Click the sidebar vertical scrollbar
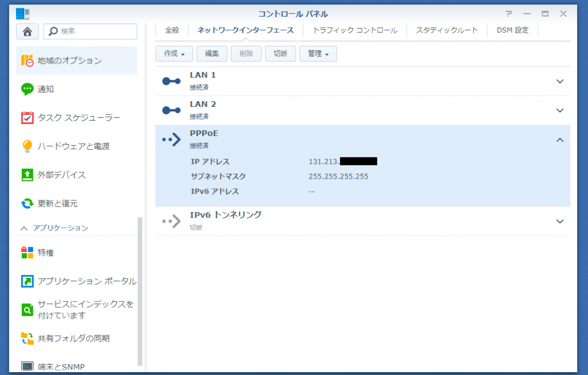 click(x=140, y=291)
